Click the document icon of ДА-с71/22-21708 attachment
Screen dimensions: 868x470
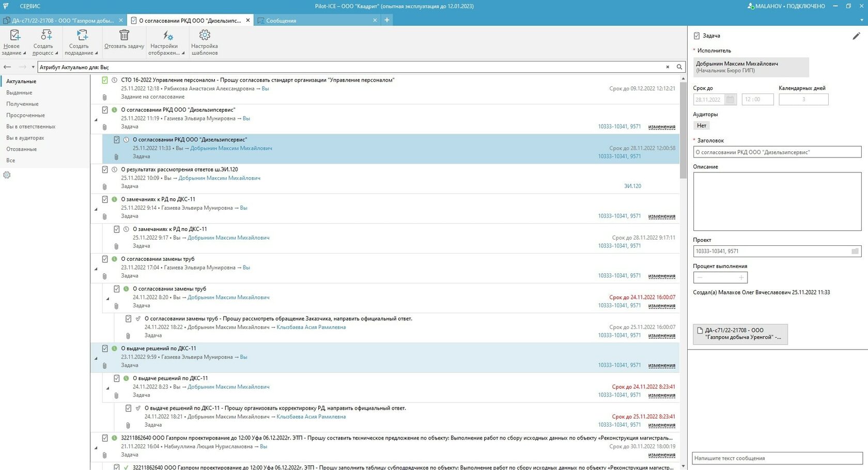point(700,330)
